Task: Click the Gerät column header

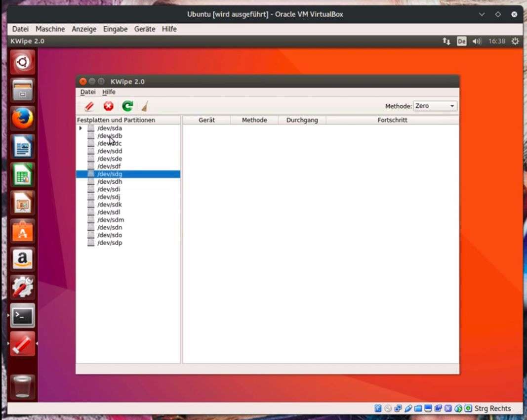Action: (206, 120)
